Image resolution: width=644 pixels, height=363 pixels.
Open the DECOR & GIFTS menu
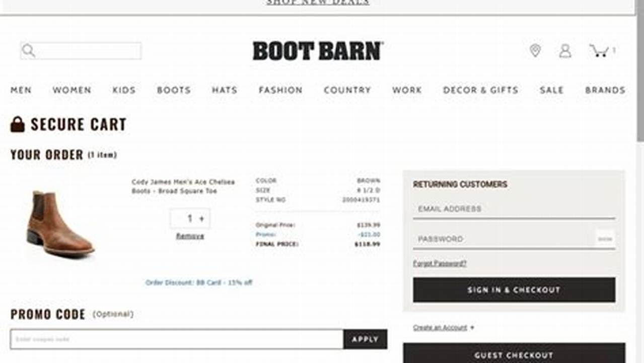(481, 90)
